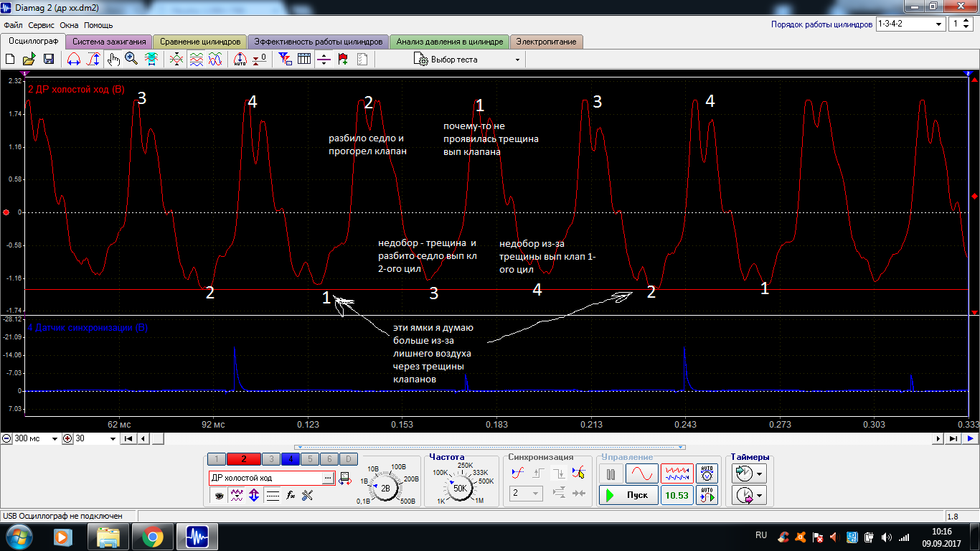This screenshot has height=551, width=980.
Task: Click the purple divider line icon
Action: [x=324, y=60]
